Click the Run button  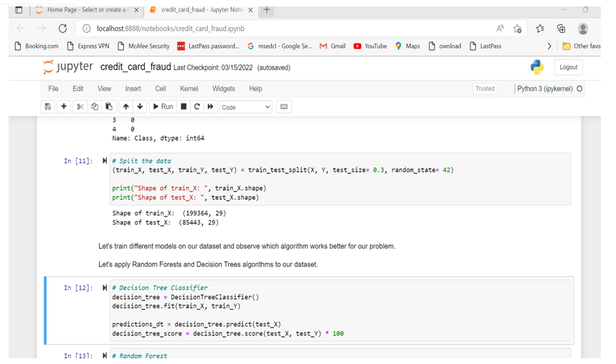tap(164, 107)
